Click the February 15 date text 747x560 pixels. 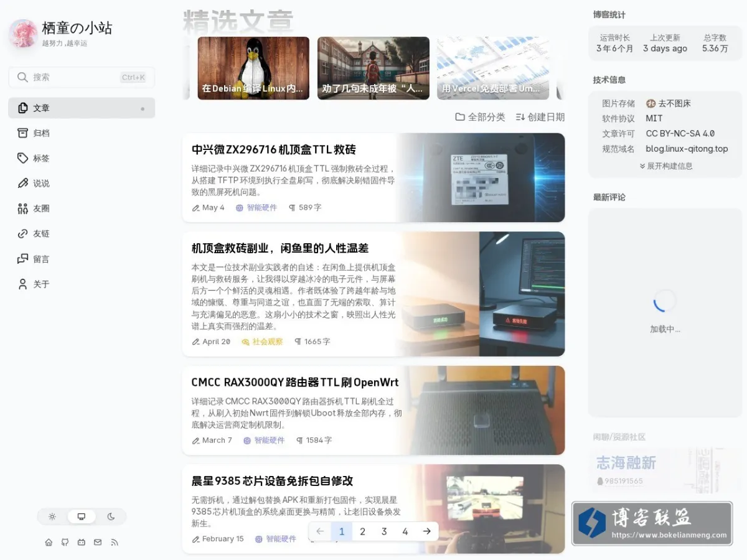tap(218, 539)
